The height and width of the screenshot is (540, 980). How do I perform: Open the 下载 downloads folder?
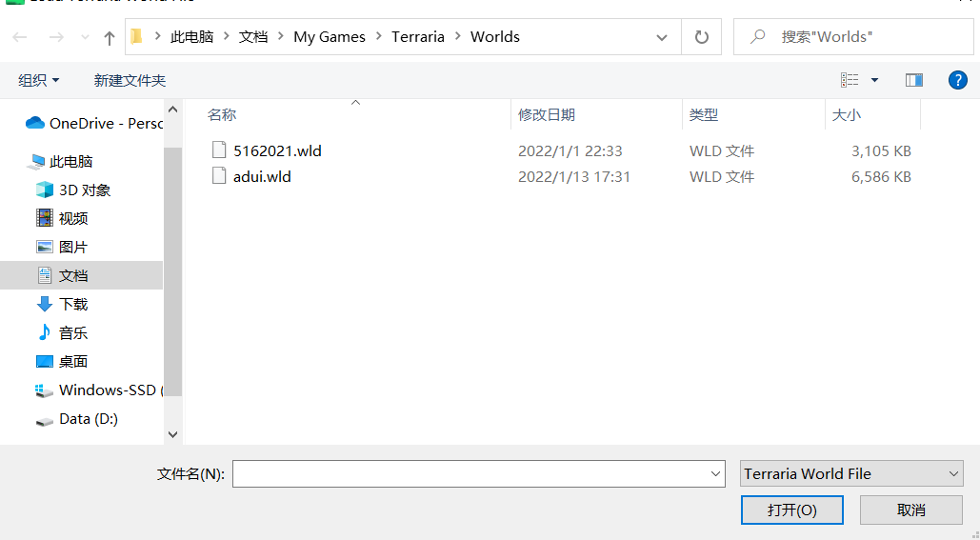[x=73, y=304]
